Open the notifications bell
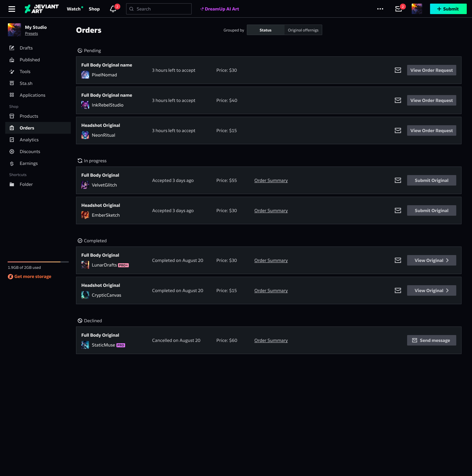This screenshot has width=472, height=476. coord(113,9)
